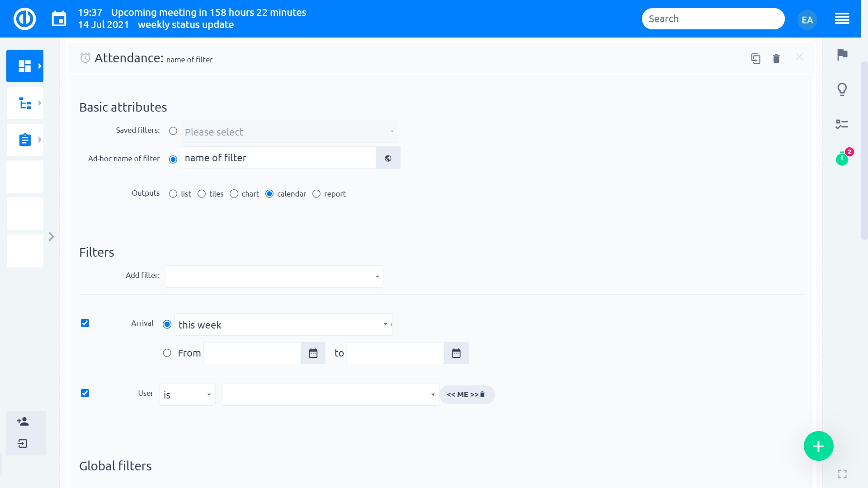Open the Easy Project logo home
Image resolution: width=868 pixels, height=488 pixels.
[x=24, y=19]
